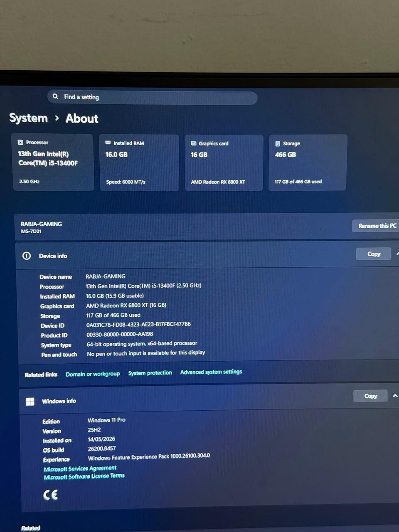Click the Edition value Windows 11 Pro
Screen dimensions: 399x532
(x=106, y=420)
